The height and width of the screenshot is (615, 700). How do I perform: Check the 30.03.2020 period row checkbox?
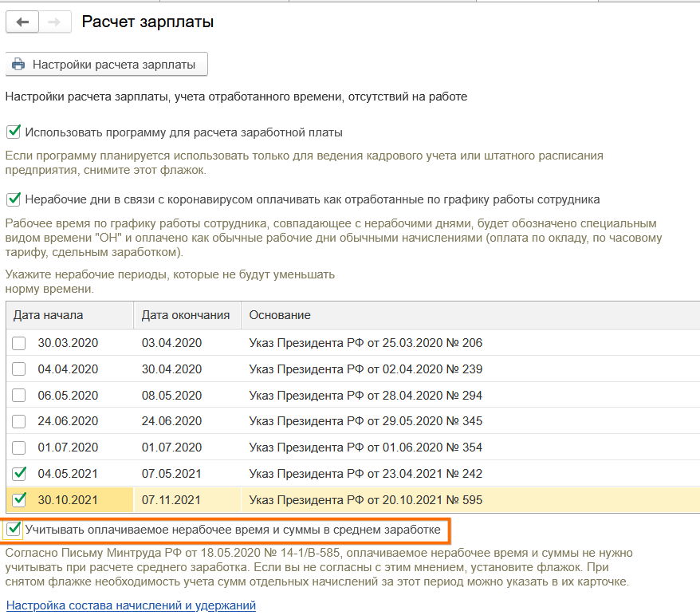pos(19,344)
